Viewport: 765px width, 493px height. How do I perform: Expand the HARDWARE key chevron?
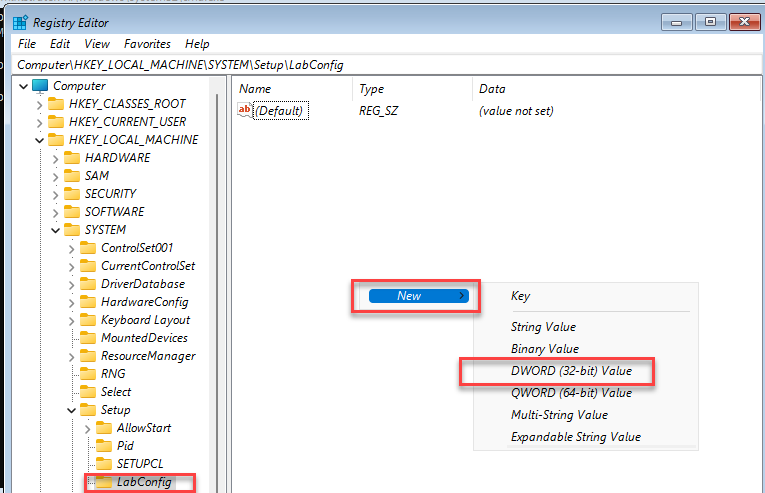coord(55,159)
